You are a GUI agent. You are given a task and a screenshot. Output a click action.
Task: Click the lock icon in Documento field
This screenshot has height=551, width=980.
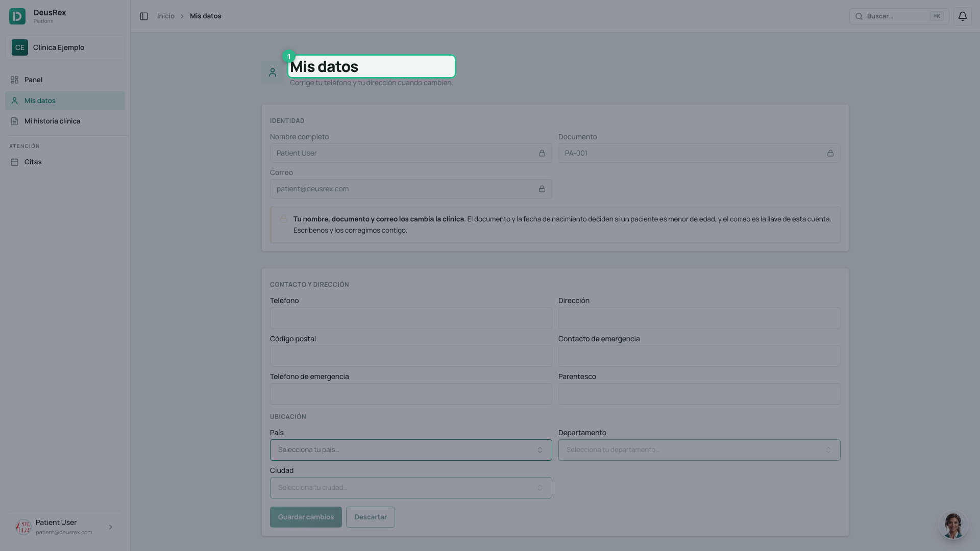pos(830,153)
